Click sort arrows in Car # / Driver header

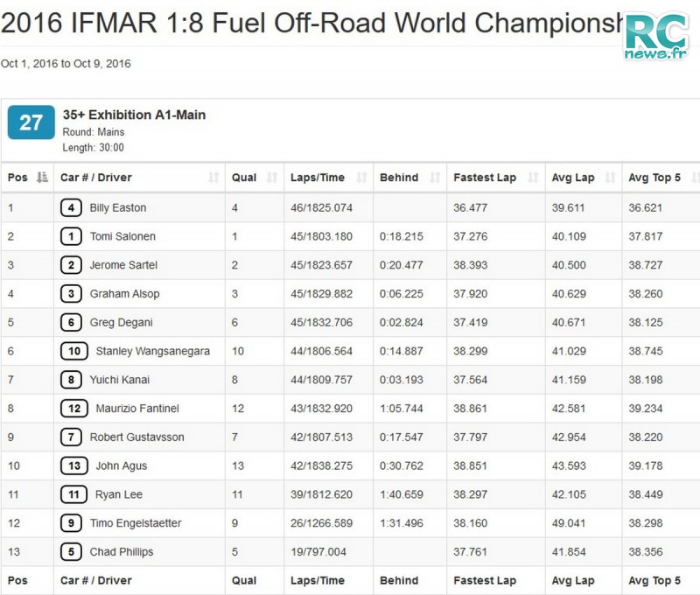click(x=213, y=178)
